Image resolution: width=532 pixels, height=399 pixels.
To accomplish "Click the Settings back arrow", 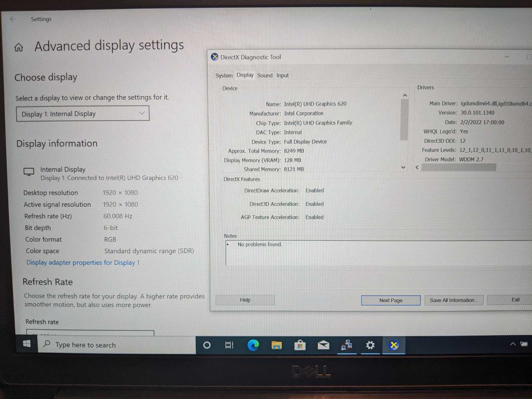I will 13,19.
